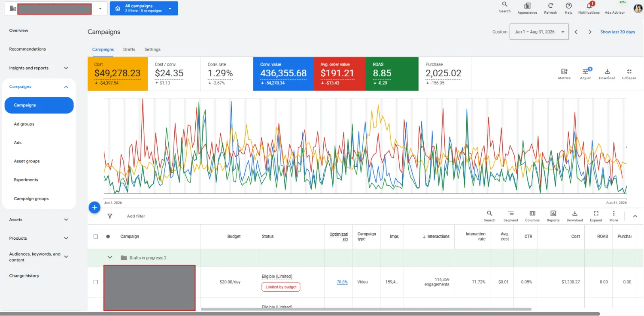The height and width of the screenshot is (316, 644).
Task: Collapse the Campaigns sidebar section
Action: [x=66, y=87]
